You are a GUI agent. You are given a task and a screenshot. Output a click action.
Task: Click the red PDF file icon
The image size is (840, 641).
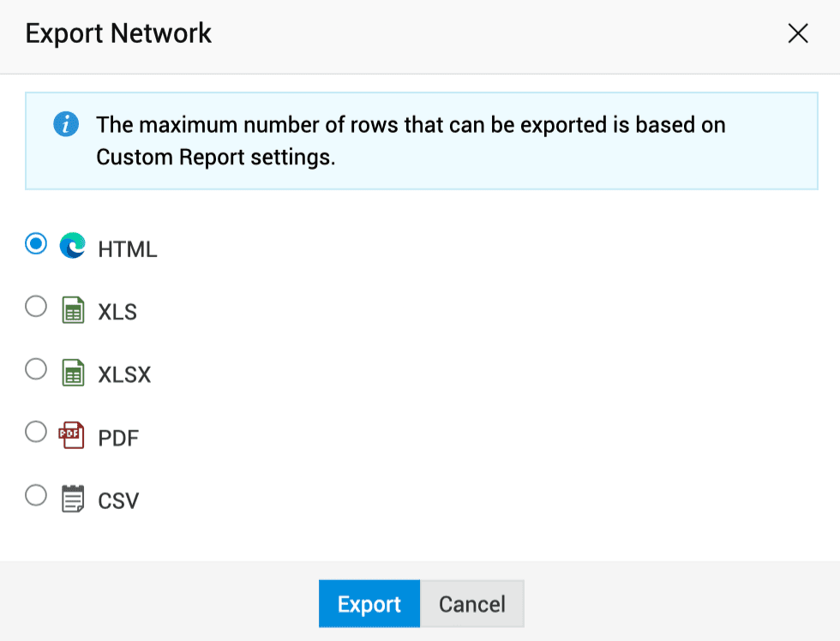tap(73, 435)
